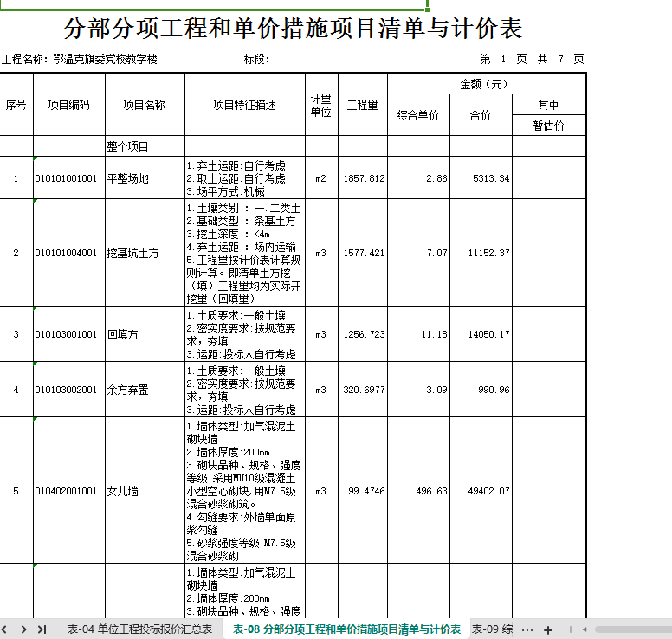Select quantity cell 1857.812

coord(363,177)
